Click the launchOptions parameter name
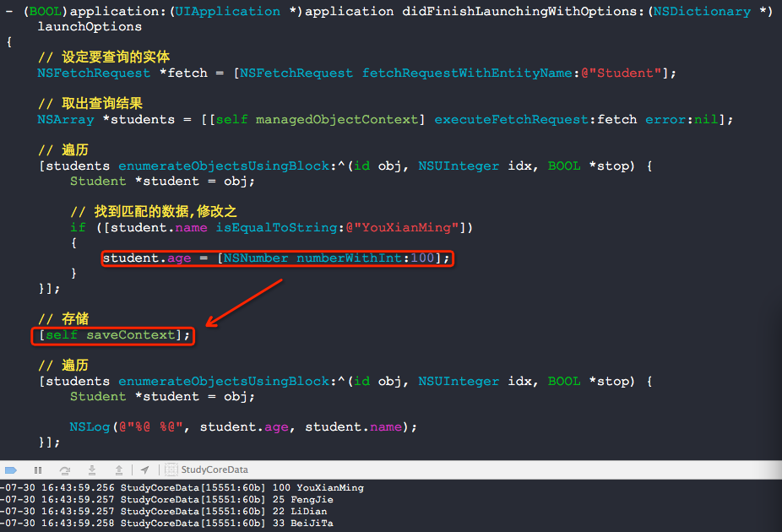Image resolution: width=782 pixels, height=532 pixels. click(90, 26)
